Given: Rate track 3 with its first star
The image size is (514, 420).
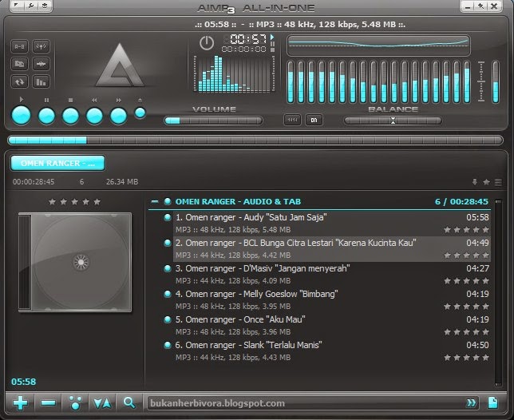Looking at the screenshot, I should point(447,281).
